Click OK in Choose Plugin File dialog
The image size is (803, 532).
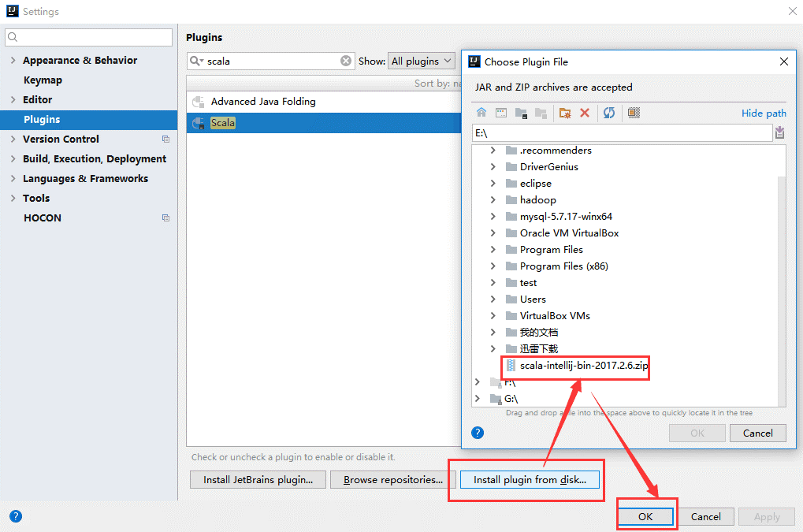[x=697, y=433]
